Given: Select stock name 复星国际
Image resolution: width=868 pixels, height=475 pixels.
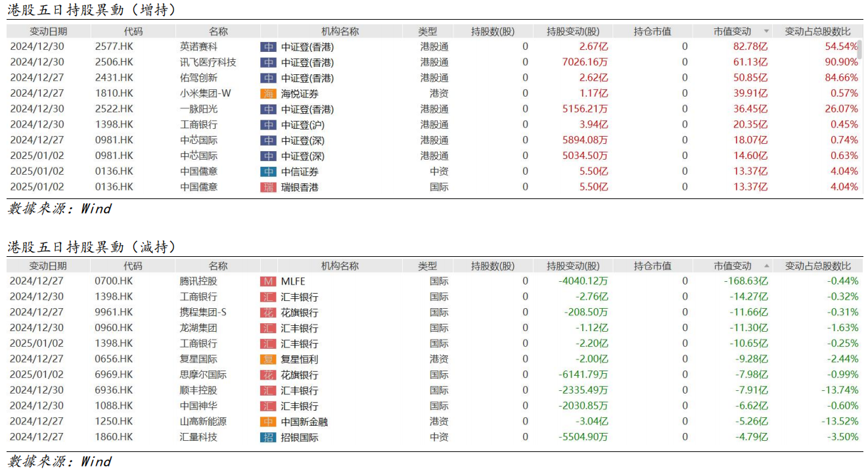Looking at the screenshot, I should [198, 359].
